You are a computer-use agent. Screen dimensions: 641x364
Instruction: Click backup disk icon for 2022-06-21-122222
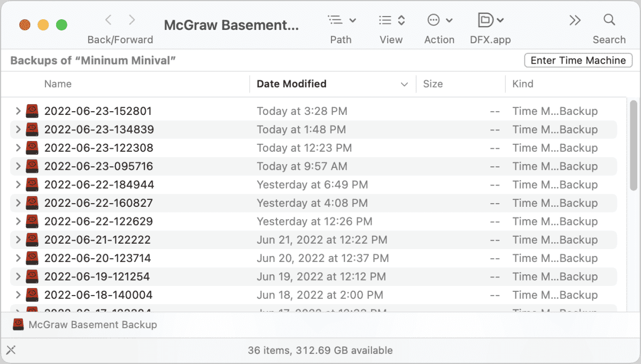coord(32,239)
